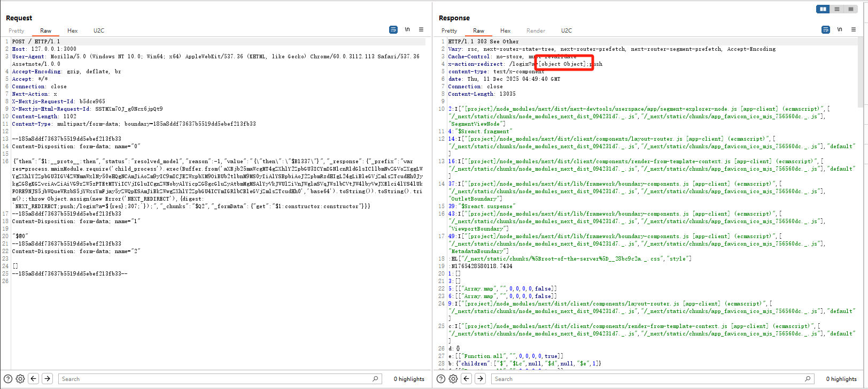Go to previous search match in Request
Image resolution: width=868 pixels, height=389 pixels.
[34, 379]
